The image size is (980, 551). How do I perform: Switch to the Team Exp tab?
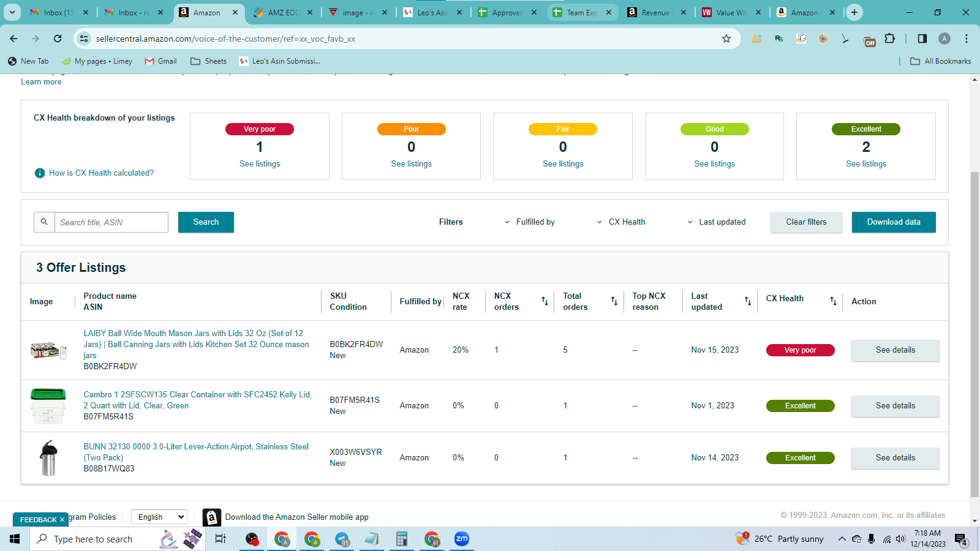coord(582,12)
